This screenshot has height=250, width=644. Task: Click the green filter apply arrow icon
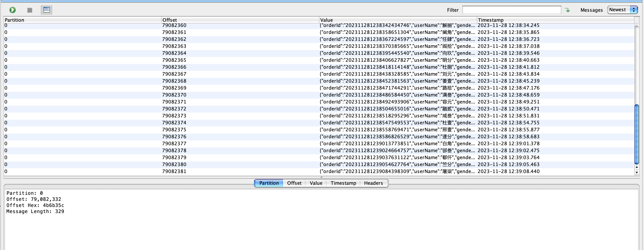568,10
